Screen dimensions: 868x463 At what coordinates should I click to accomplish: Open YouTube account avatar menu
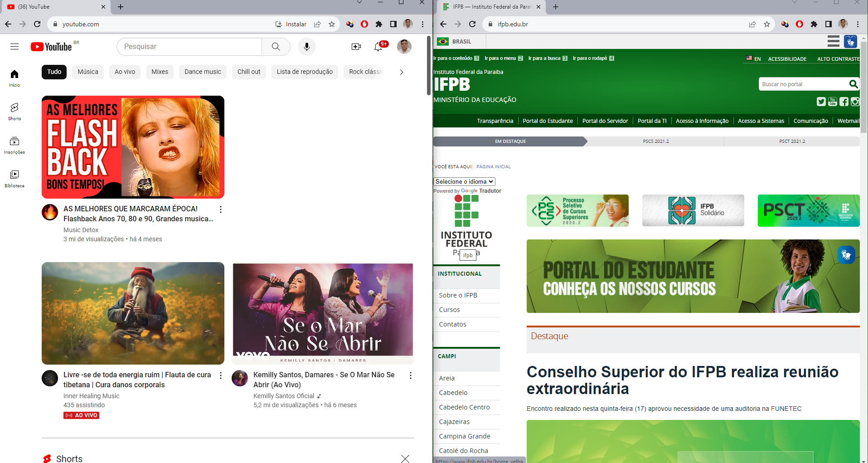[x=404, y=47]
